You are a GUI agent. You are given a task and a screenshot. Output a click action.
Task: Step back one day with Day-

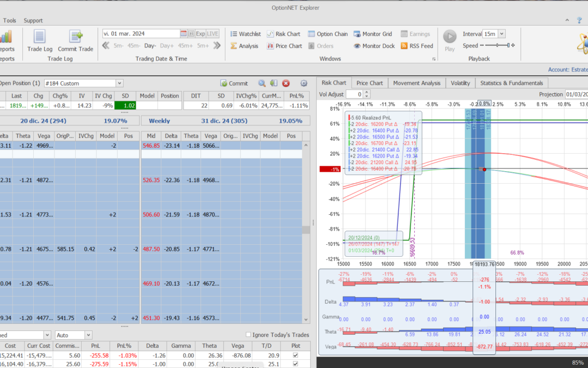click(150, 46)
